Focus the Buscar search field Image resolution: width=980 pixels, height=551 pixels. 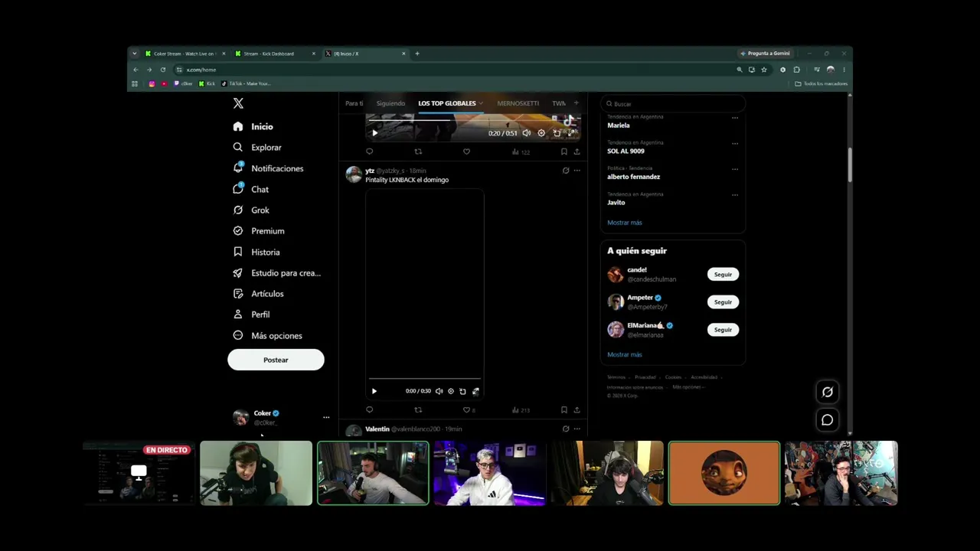(674, 104)
